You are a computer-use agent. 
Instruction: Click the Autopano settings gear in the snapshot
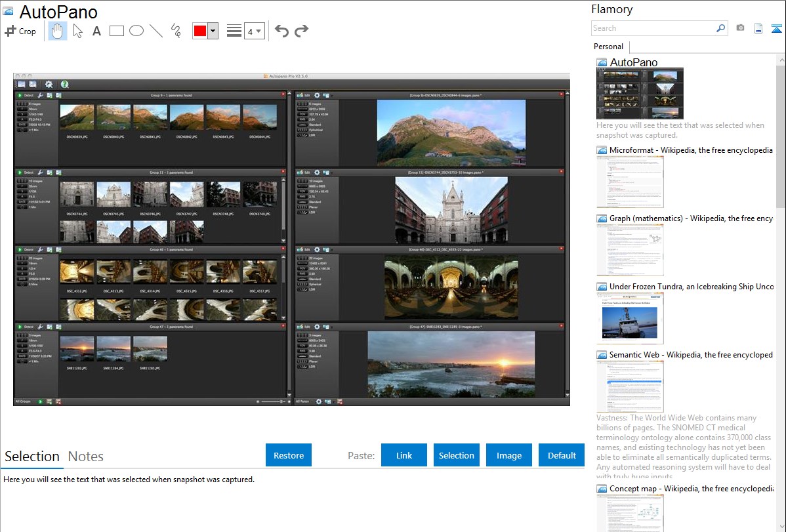click(49, 84)
